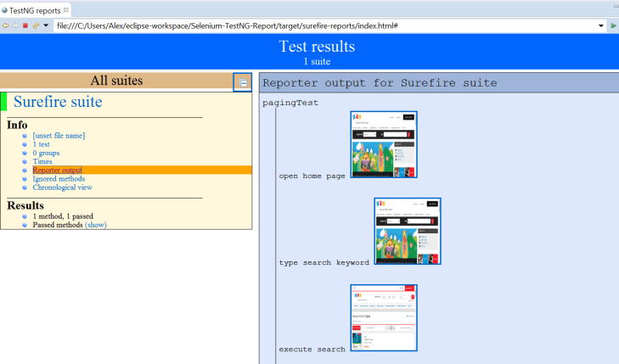The width and height of the screenshot is (619, 364).
Task: Open the 'execute search' screenshot thumbnail
Action: tap(384, 318)
